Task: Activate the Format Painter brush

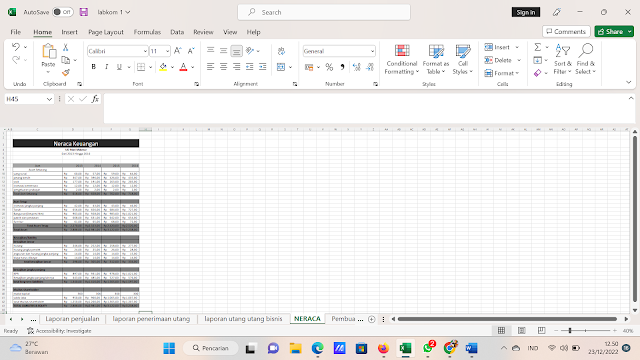Action: point(65,73)
